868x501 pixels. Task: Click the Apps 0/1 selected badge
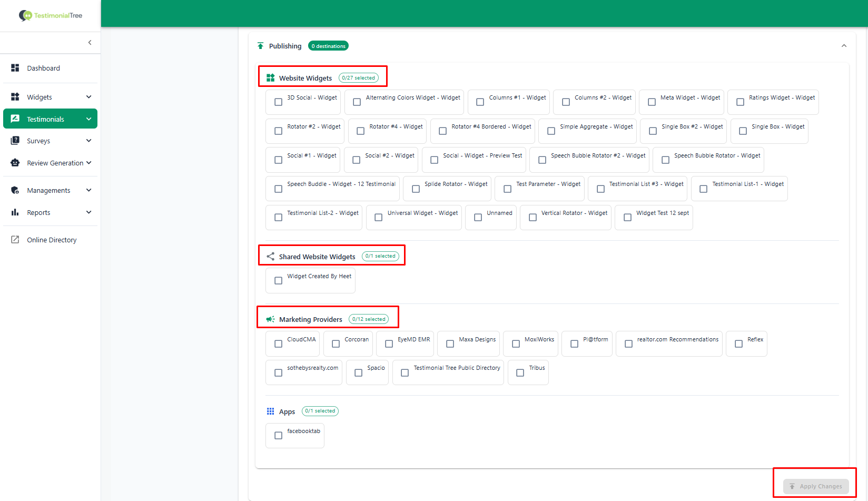point(320,411)
